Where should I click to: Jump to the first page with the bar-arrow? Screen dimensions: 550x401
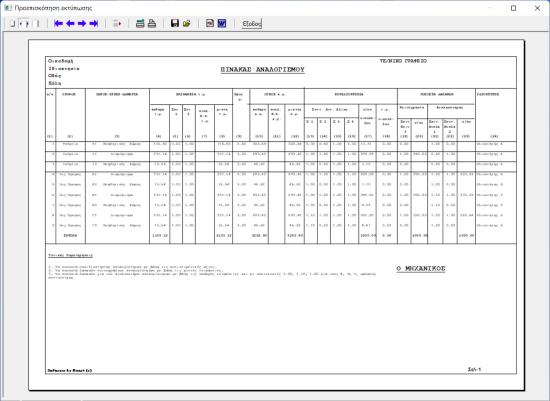point(58,24)
